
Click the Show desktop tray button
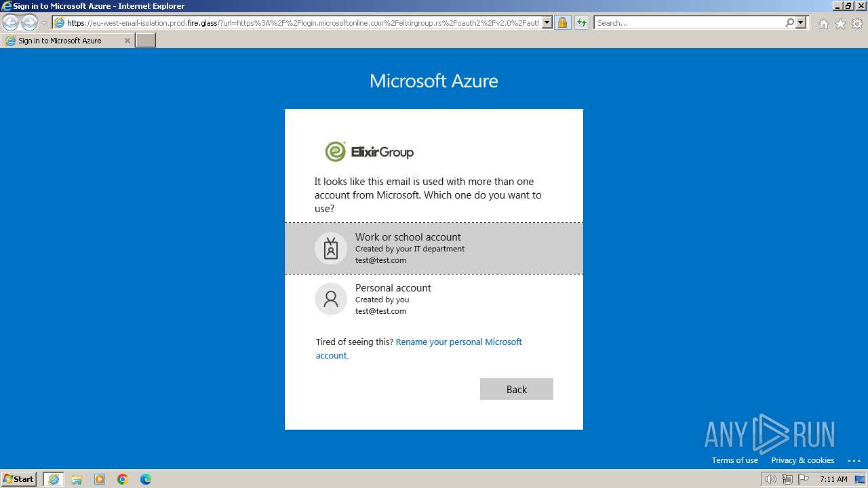pos(860,479)
